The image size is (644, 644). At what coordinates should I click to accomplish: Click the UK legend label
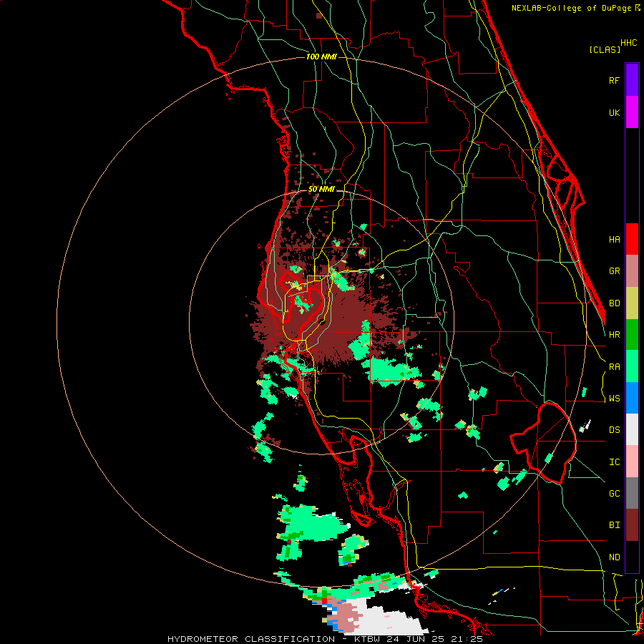tap(614, 112)
